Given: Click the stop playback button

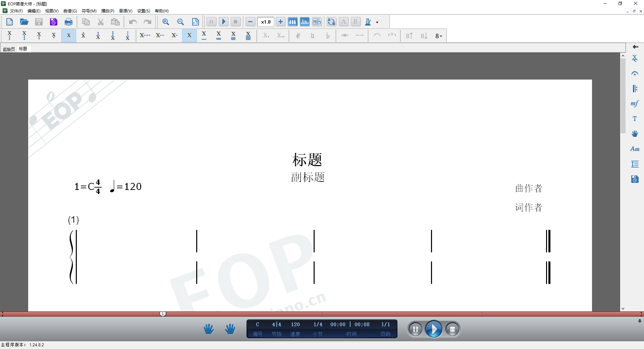Looking at the screenshot, I should pos(452,329).
